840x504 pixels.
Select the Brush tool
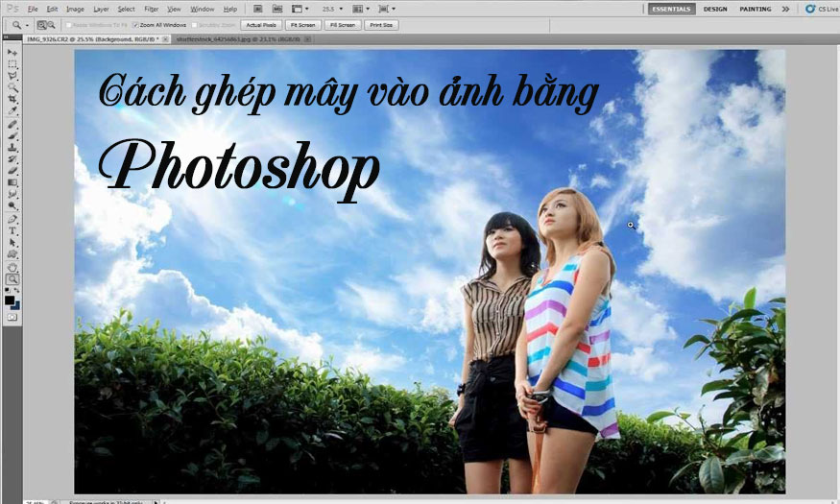[12, 135]
